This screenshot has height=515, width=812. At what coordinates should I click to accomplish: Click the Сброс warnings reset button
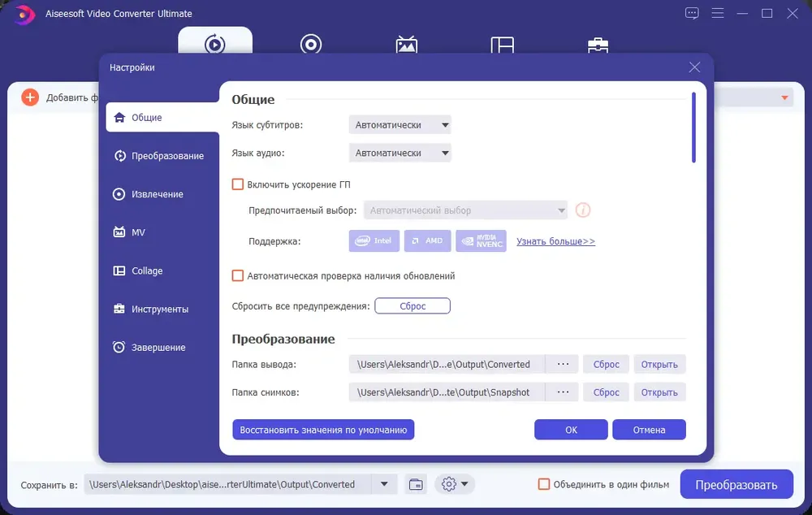click(412, 305)
